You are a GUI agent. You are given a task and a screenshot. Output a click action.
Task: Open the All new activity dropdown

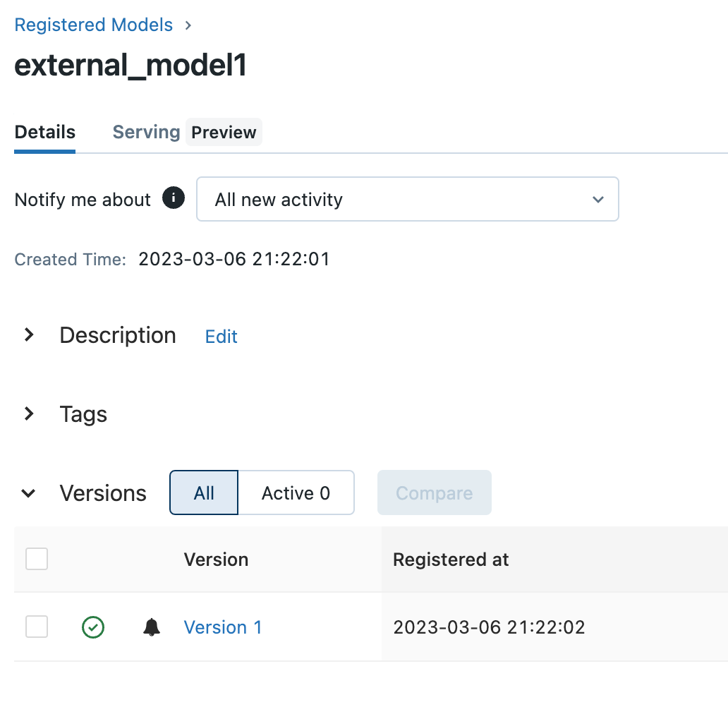click(408, 199)
